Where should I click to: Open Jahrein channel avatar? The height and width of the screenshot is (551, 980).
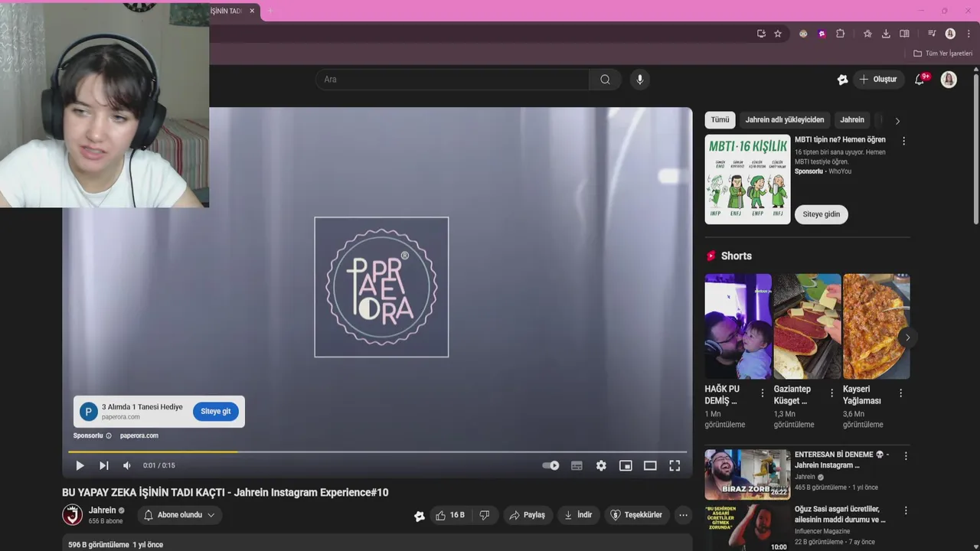[72, 514]
